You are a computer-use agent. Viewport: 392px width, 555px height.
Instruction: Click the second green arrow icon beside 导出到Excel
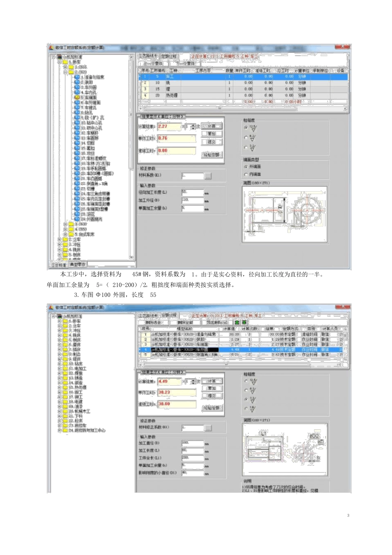pos(244,322)
